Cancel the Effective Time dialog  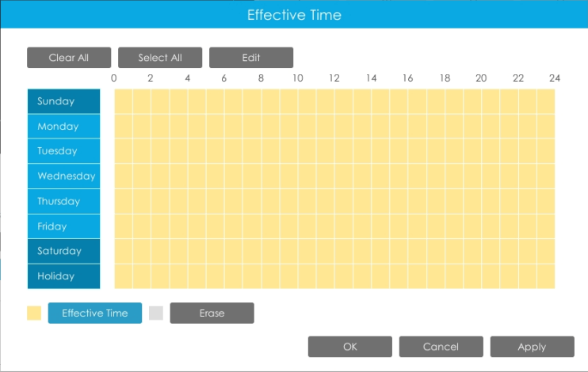click(x=441, y=347)
